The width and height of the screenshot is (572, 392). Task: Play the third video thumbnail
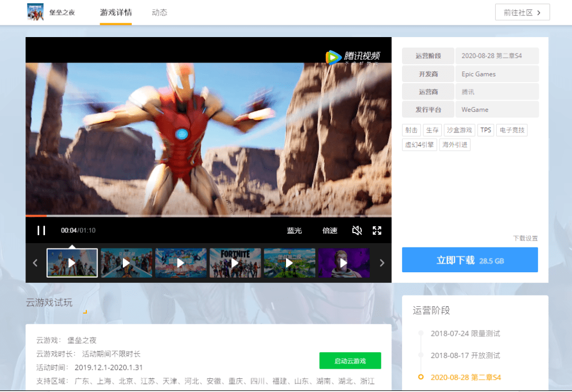tap(181, 263)
